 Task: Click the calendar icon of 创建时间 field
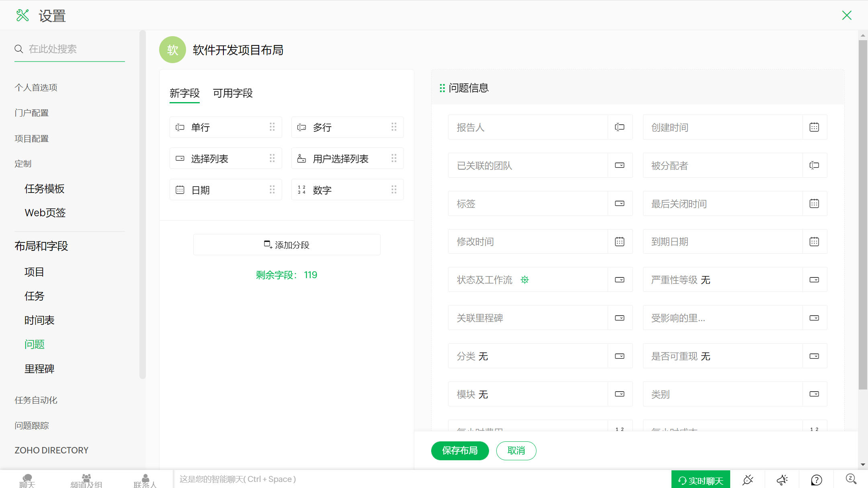[x=814, y=127]
